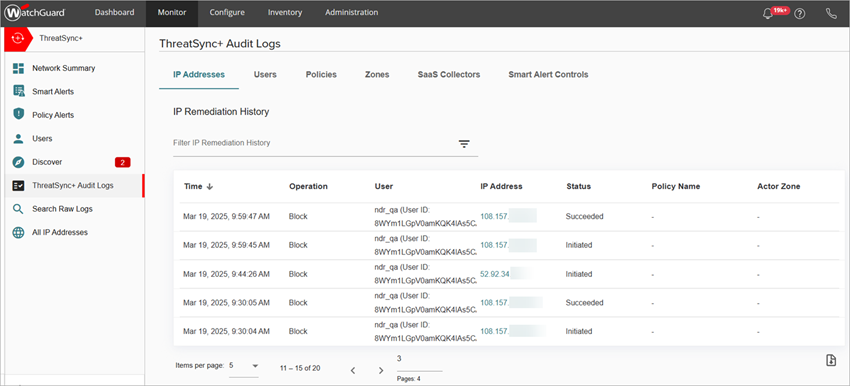
Task: Click the Discover red badge showing 2
Action: pos(123,162)
